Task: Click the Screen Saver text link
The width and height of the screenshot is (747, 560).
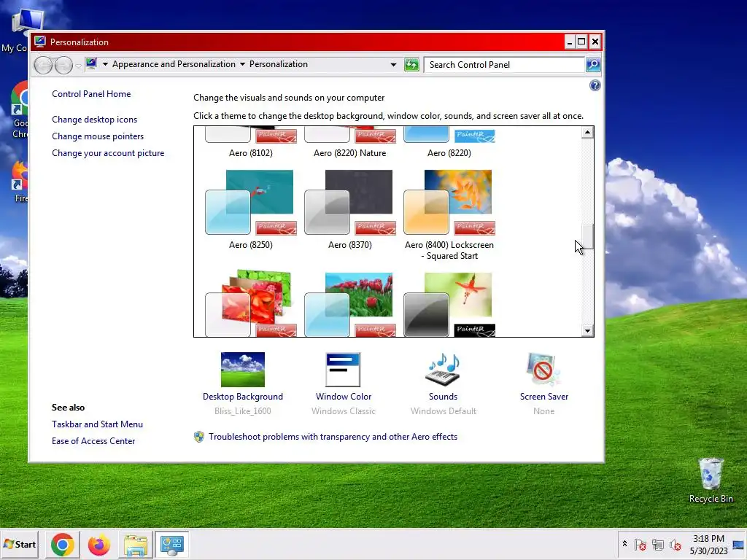Action: point(543,396)
